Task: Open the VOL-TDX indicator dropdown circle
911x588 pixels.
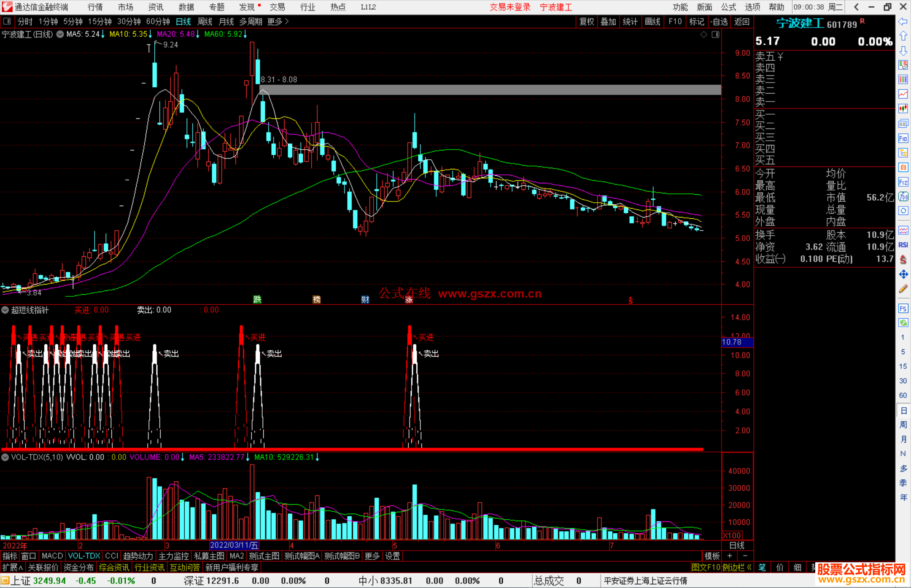Action: [5, 457]
